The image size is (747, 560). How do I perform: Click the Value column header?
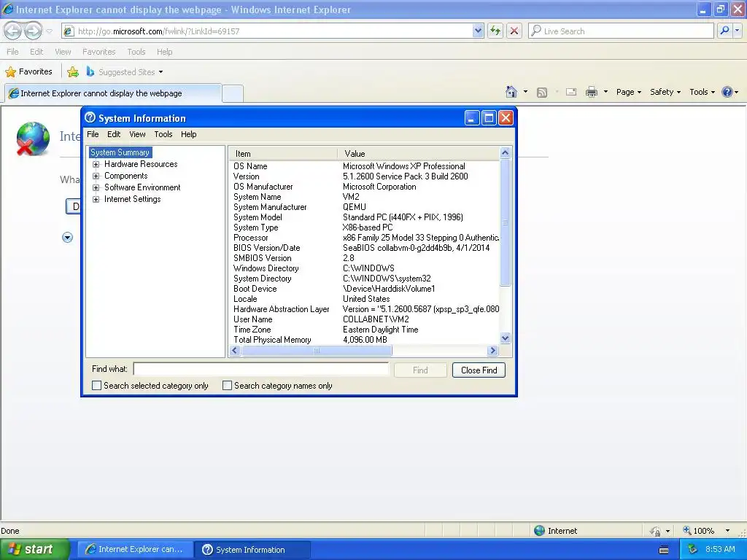click(418, 154)
